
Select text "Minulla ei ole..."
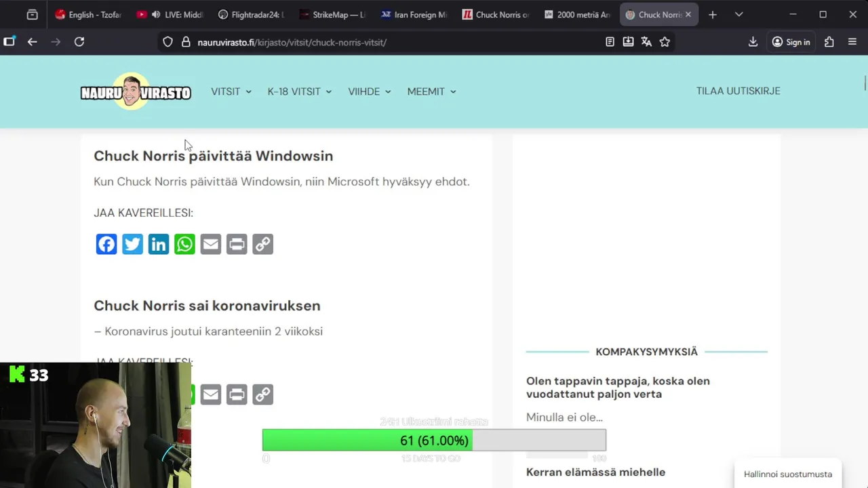(x=564, y=418)
